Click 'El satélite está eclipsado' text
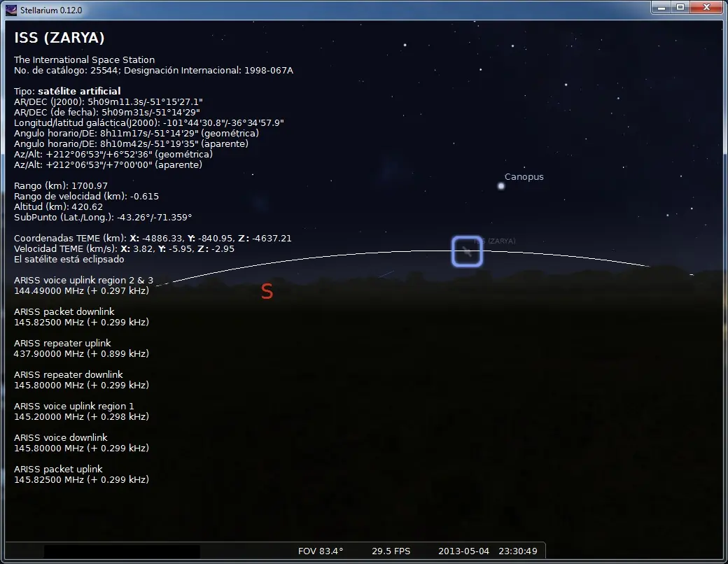 pyautogui.click(x=69, y=259)
